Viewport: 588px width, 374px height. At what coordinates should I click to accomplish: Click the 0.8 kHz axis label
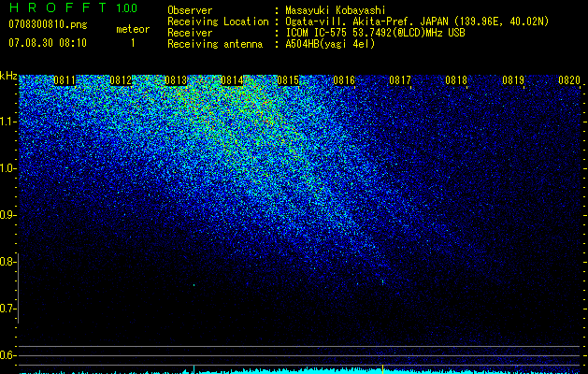8,262
